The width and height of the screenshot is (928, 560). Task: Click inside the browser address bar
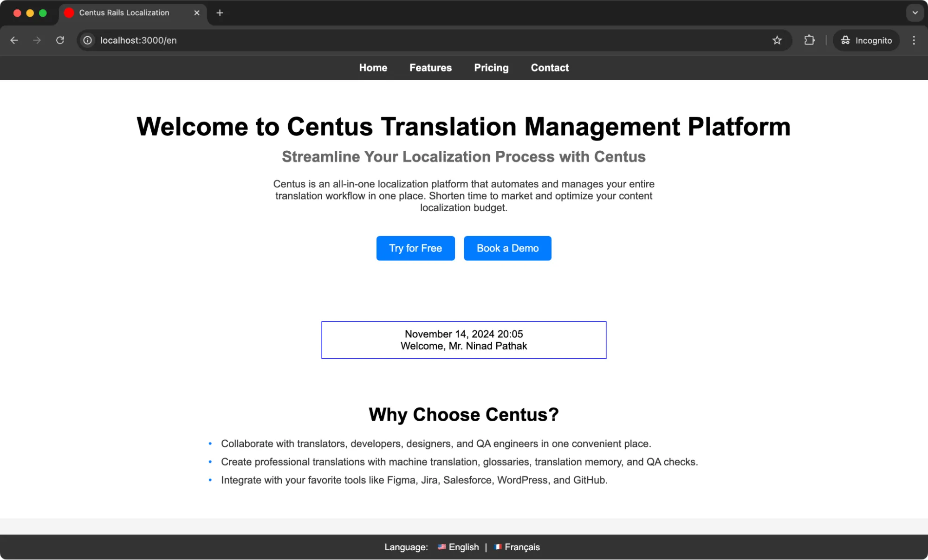[279, 40]
